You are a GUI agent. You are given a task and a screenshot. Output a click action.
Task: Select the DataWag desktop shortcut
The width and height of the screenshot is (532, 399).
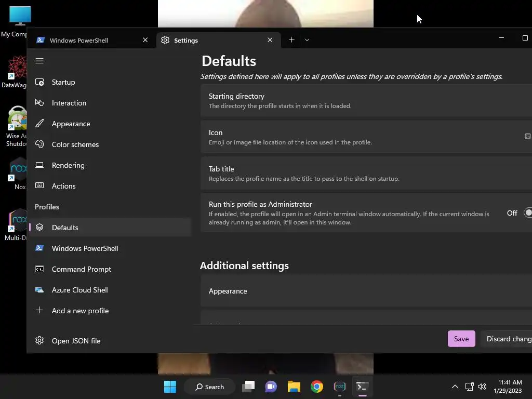coord(14,72)
